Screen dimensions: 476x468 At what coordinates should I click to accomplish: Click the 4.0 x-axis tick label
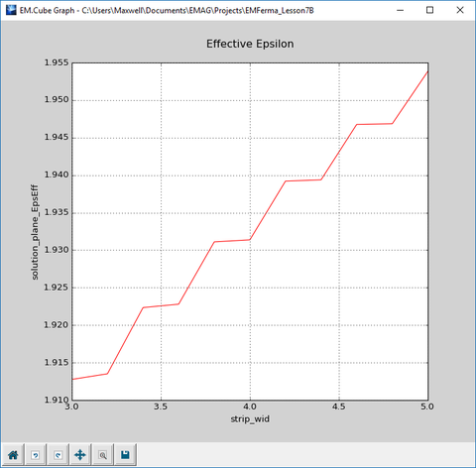250,407
